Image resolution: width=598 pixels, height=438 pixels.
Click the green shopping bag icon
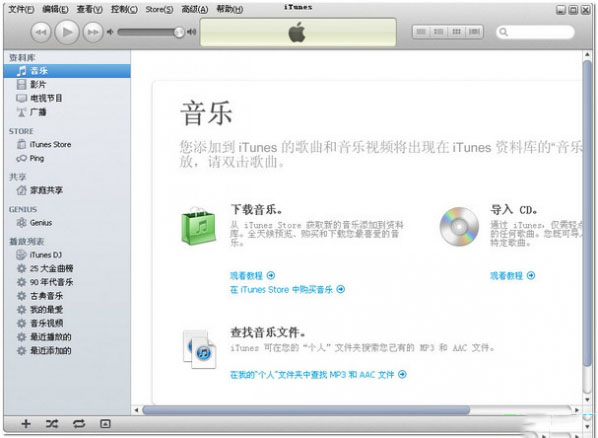pos(199,226)
